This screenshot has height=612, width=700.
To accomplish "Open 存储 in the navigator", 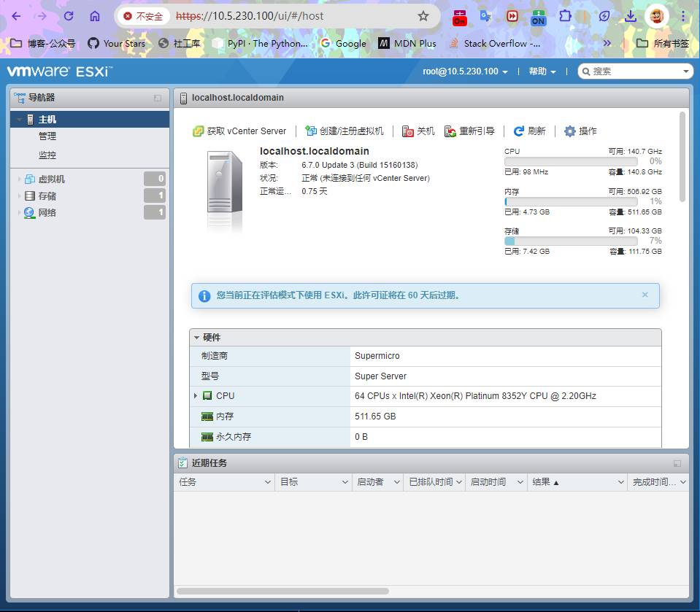I will 47,196.
